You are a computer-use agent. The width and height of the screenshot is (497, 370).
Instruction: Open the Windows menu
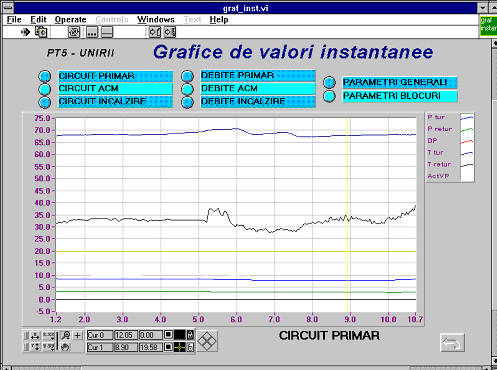[156, 20]
